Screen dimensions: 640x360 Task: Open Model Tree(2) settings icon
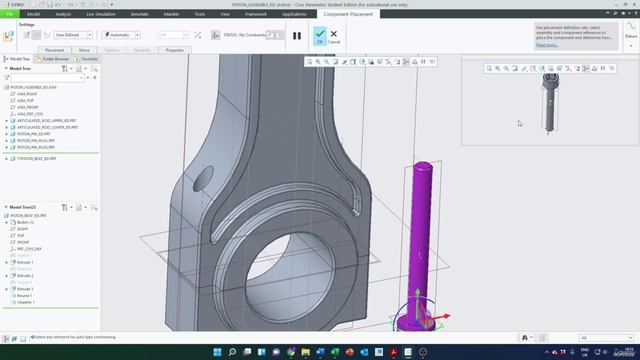[64, 208]
